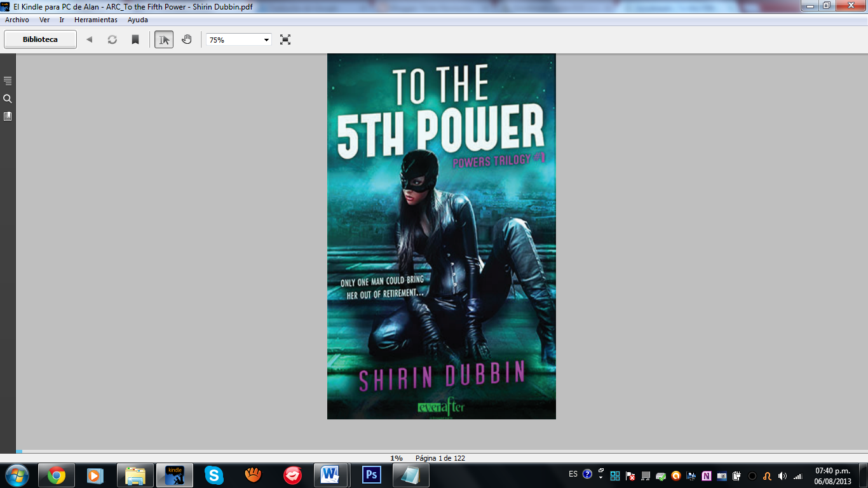Image resolution: width=868 pixels, height=488 pixels.
Task: Click the orange circular arrow tray icon
Action: [676, 476]
